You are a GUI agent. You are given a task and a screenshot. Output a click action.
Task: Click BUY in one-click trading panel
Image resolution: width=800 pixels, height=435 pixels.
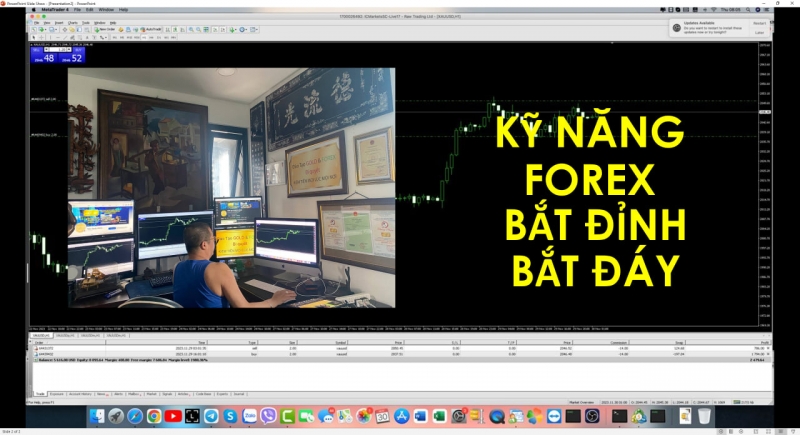click(79, 50)
